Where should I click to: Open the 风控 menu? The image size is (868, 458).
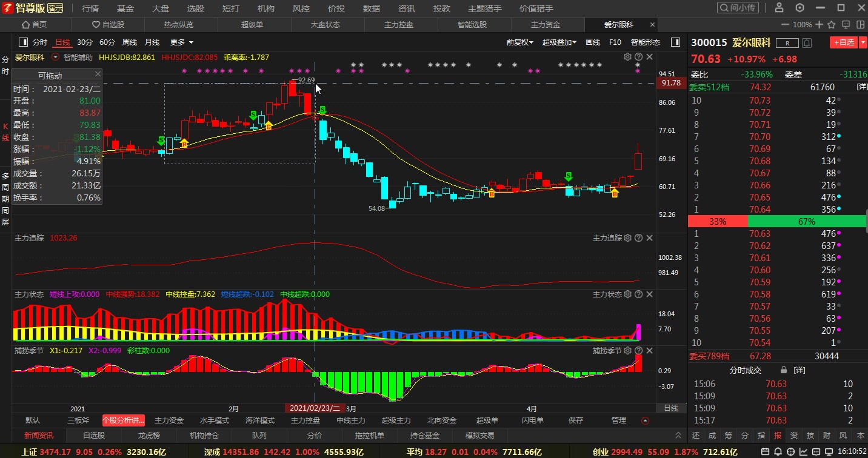[301, 8]
